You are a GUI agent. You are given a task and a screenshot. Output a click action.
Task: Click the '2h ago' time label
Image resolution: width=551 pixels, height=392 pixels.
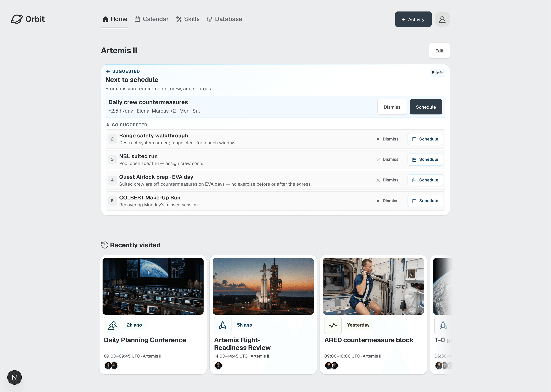134,325
